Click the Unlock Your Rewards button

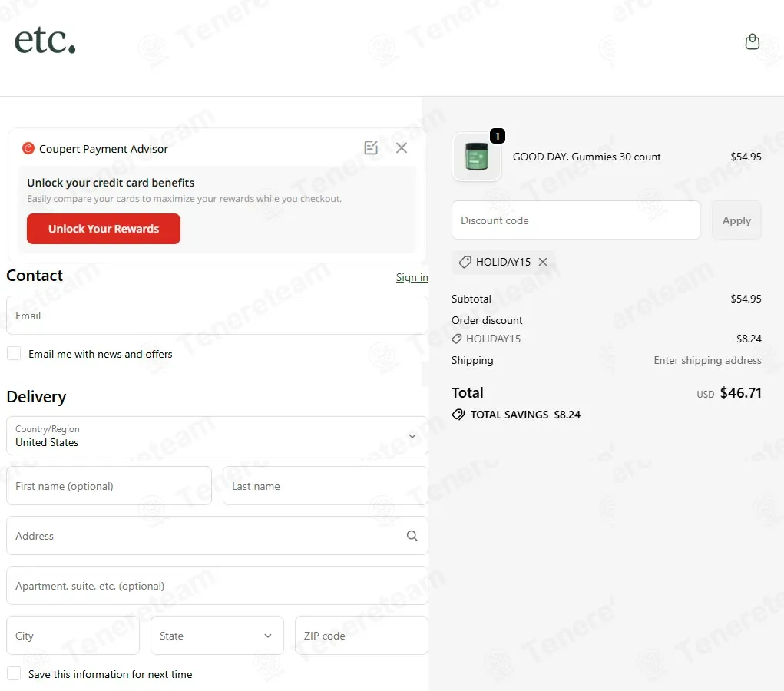pos(104,229)
